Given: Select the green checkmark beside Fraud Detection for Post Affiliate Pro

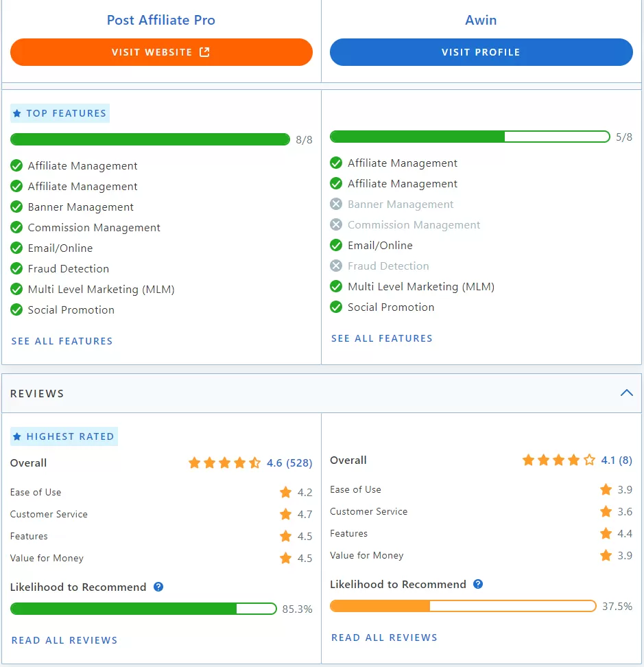Looking at the screenshot, I should coord(17,268).
